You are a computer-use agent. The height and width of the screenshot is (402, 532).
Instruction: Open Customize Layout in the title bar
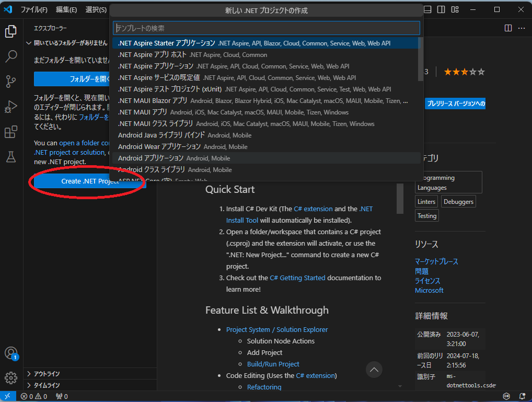pyautogui.click(x=454, y=9)
